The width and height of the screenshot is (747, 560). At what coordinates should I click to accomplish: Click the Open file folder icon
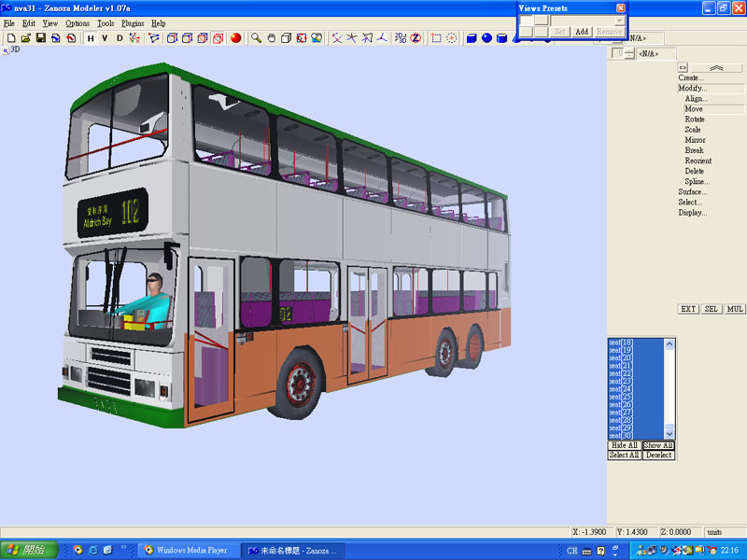tap(25, 38)
